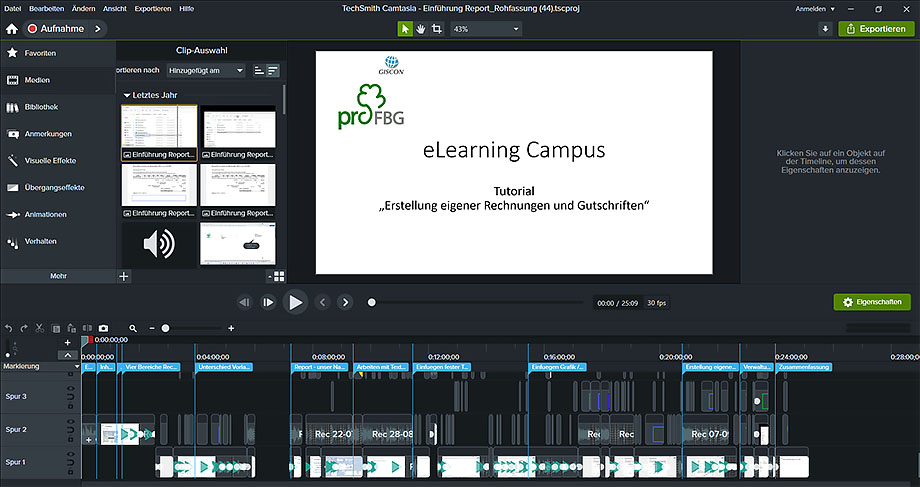This screenshot has width=920, height=487.
Task: Open the Hinzugefügt am sort dropdown
Action: click(206, 70)
